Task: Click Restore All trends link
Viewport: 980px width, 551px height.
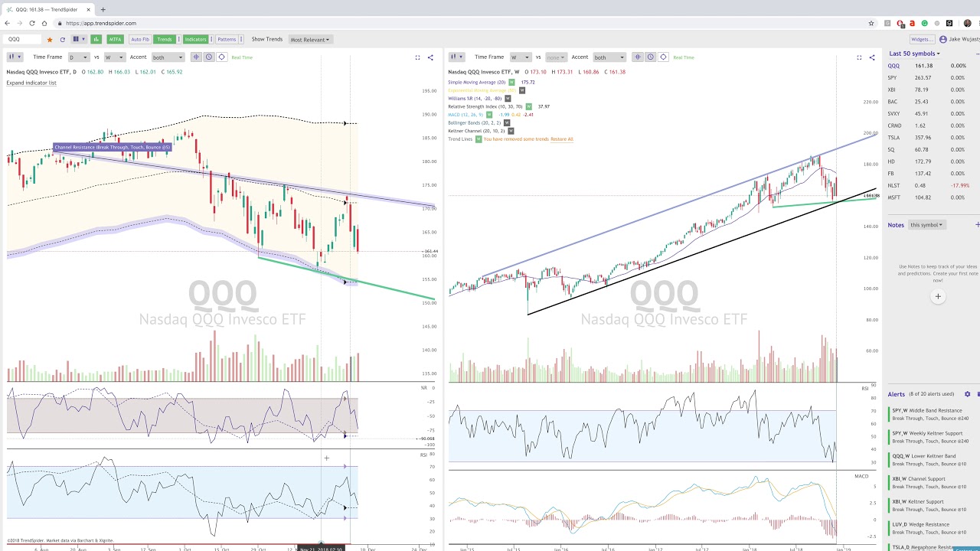Action: click(562, 139)
